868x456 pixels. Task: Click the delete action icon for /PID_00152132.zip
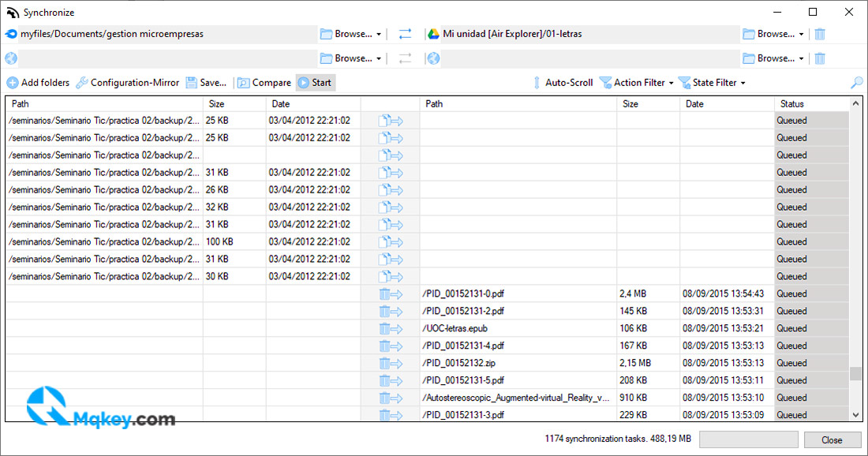tap(391, 363)
